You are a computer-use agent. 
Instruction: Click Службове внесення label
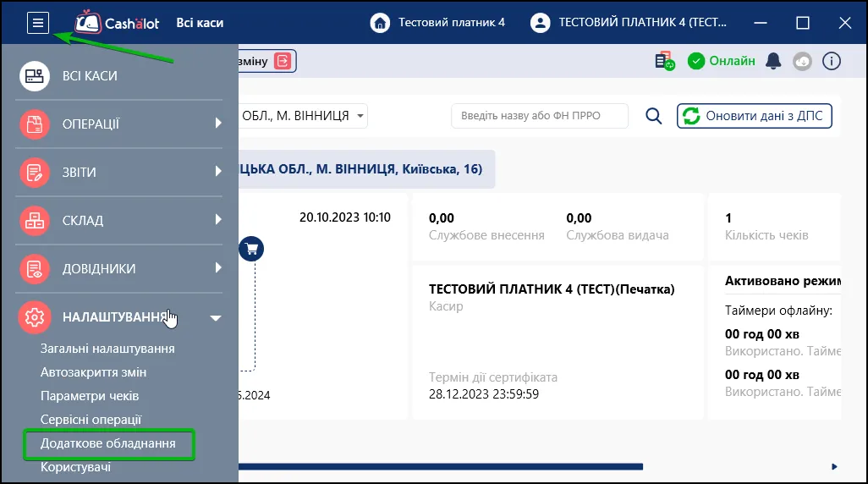coord(486,235)
